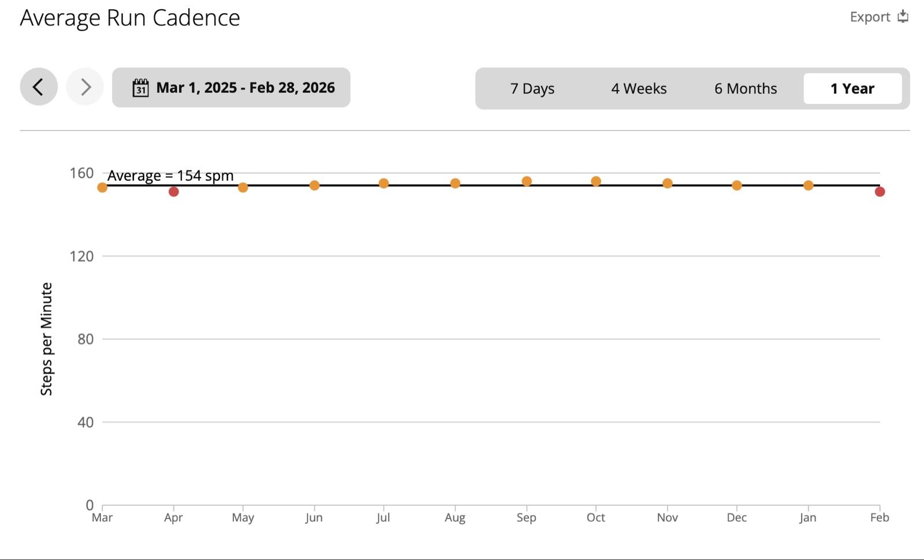924x560 pixels.
Task: Select the October cadence data point
Action: [x=596, y=181]
